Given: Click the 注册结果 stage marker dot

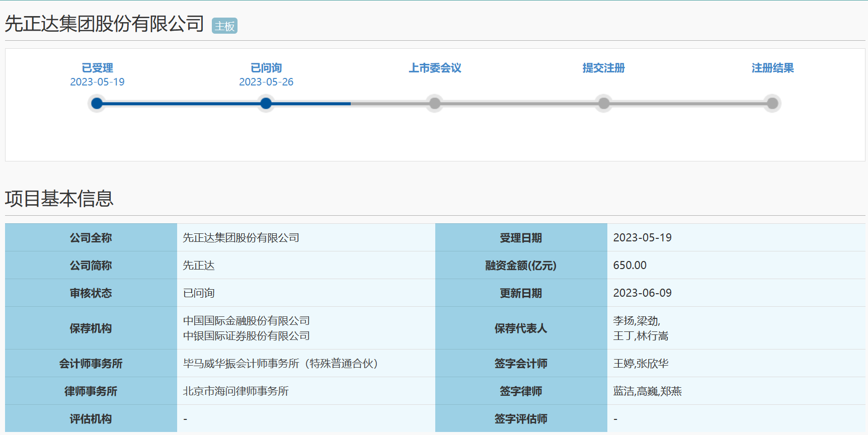Looking at the screenshot, I should (772, 104).
